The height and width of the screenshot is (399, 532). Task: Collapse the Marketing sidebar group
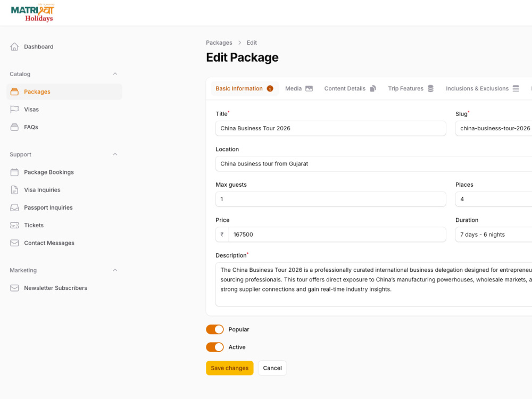115,270
